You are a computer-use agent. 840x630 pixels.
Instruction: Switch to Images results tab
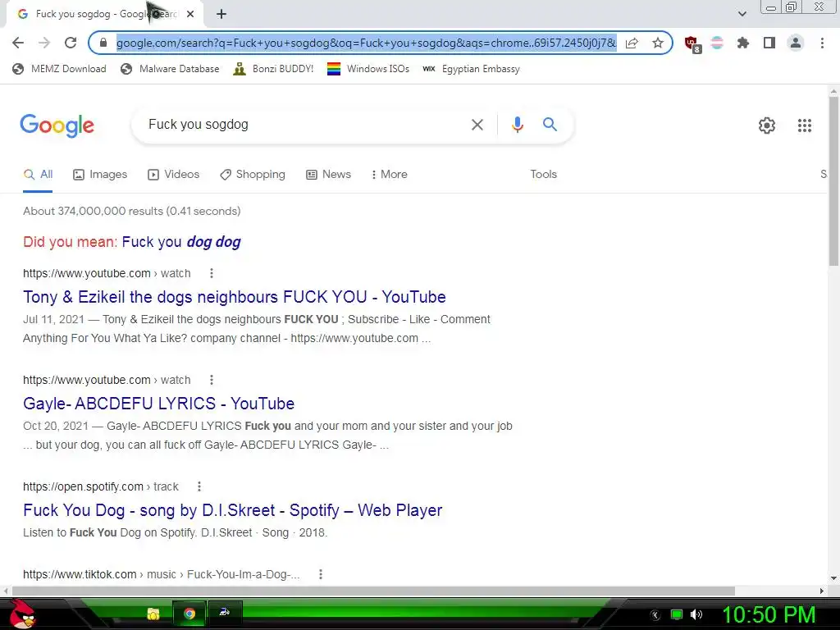[100, 175]
